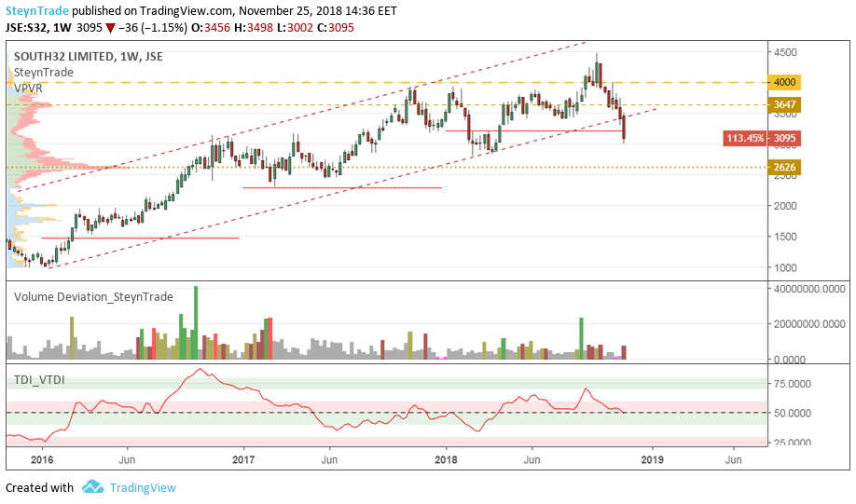Click the 40000000.0000 volume axis label
The image size is (856, 504).
click(809, 289)
